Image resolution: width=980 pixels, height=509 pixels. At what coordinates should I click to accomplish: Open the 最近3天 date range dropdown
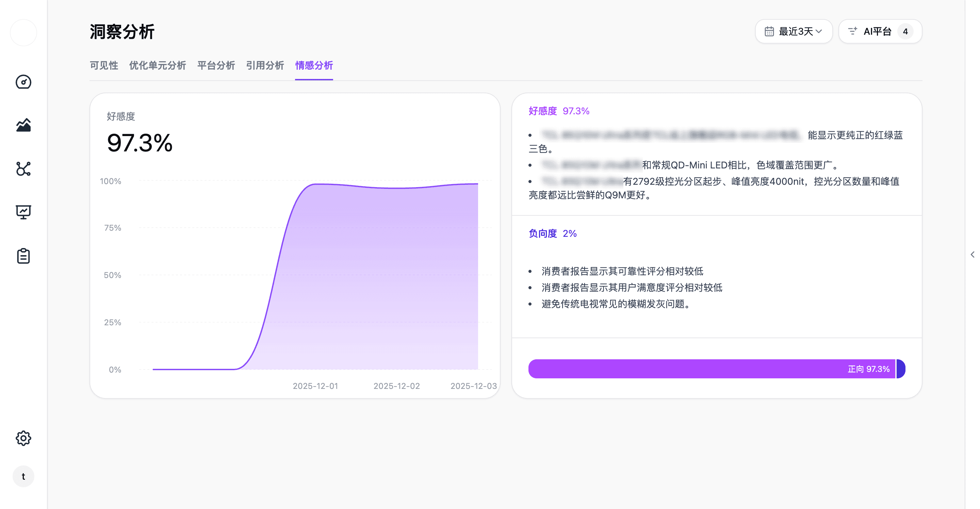tap(794, 31)
